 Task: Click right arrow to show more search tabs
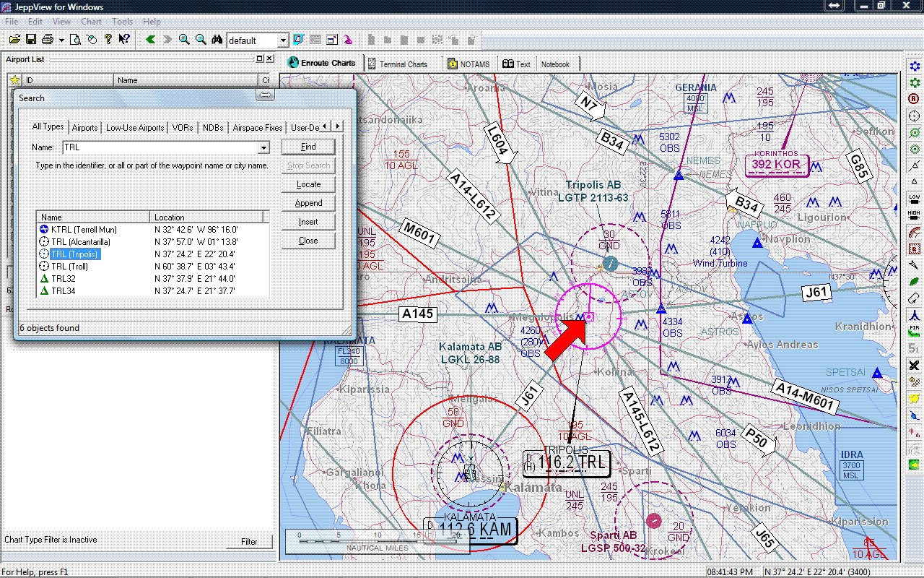tap(337, 126)
